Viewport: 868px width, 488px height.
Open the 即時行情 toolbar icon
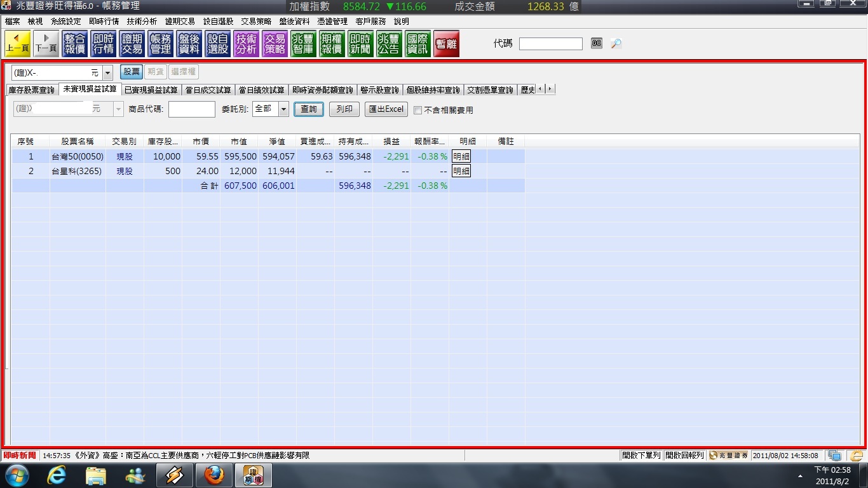(104, 44)
